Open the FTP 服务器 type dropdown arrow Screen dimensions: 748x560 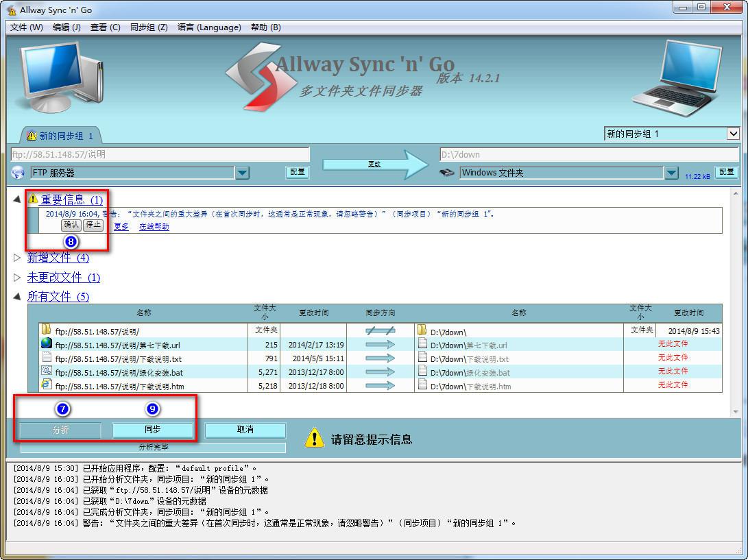(x=242, y=173)
